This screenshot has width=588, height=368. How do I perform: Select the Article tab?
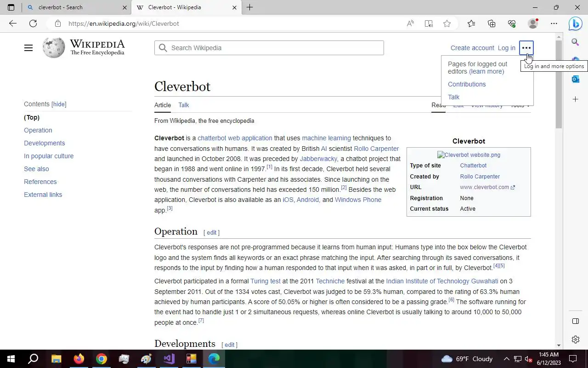pyautogui.click(x=163, y=105)
